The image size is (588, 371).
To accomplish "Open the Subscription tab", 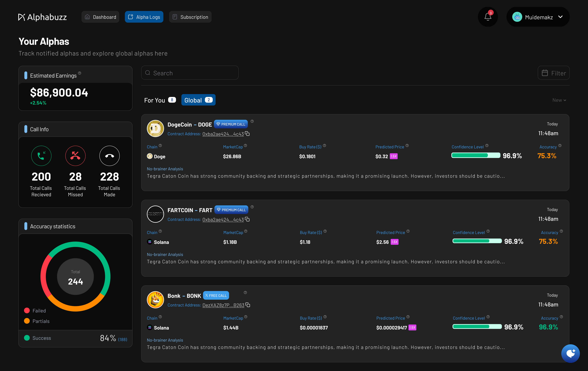I will 190,17.
